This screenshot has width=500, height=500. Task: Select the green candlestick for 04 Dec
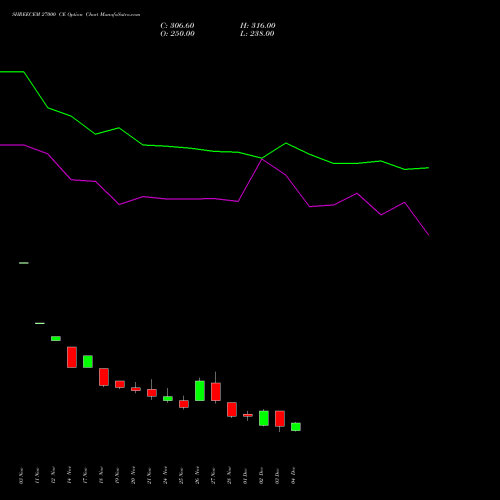pyautogui.click(x=296, y=427)
